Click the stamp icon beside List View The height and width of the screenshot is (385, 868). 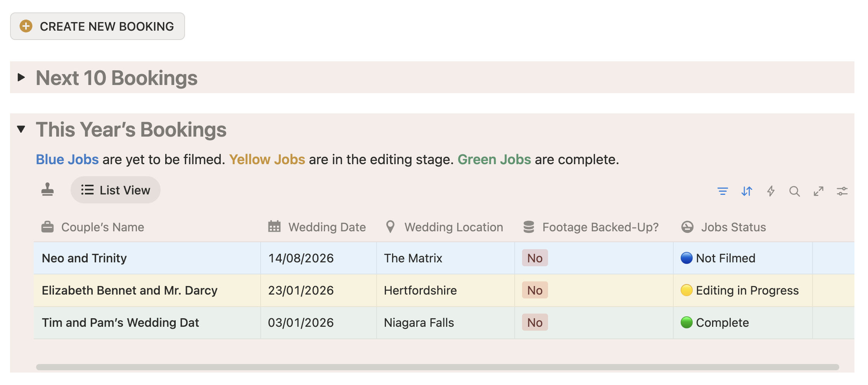48,190
